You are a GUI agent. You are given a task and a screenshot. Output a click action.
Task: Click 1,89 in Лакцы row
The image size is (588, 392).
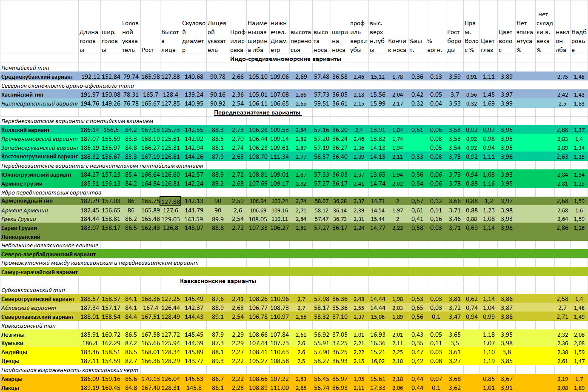point(579,388)
